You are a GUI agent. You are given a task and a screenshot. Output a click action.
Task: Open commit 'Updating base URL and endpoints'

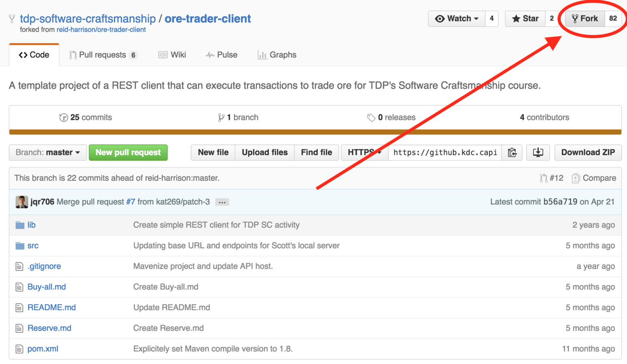[x=236, y=245]
